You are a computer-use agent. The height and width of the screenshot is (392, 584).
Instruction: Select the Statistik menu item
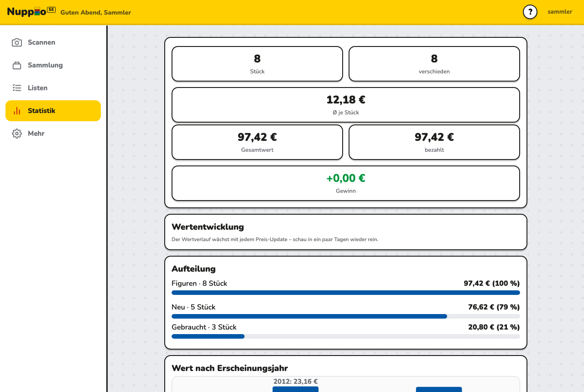click(x=53, y=111)
